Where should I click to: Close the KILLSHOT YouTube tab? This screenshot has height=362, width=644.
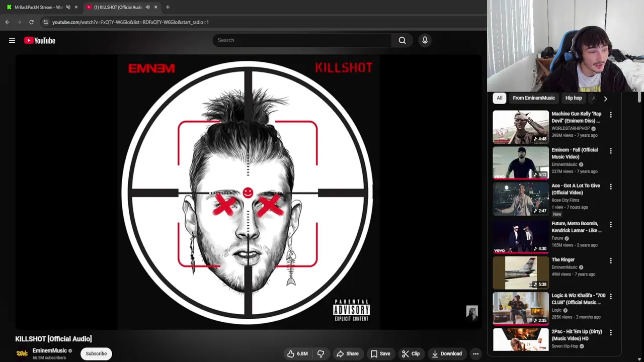point(155,7)
